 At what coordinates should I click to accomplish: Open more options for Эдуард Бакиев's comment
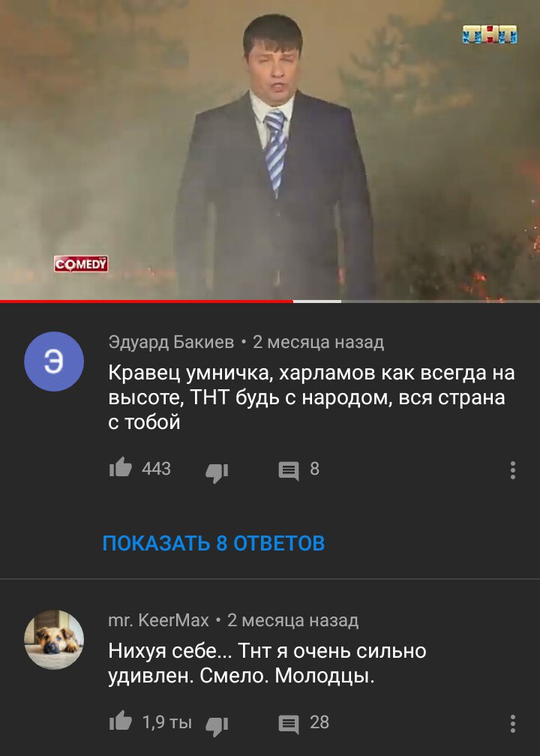coord(512,470)
